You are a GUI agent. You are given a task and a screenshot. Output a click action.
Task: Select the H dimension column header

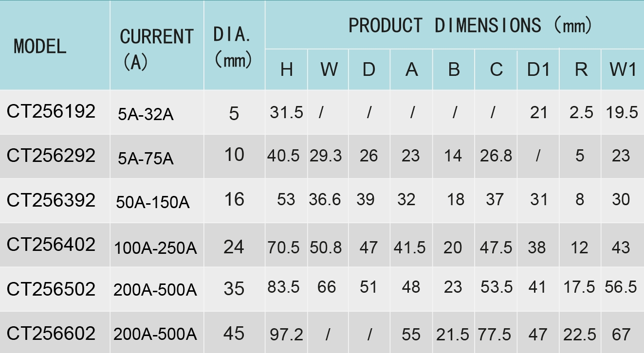point(286,70)
